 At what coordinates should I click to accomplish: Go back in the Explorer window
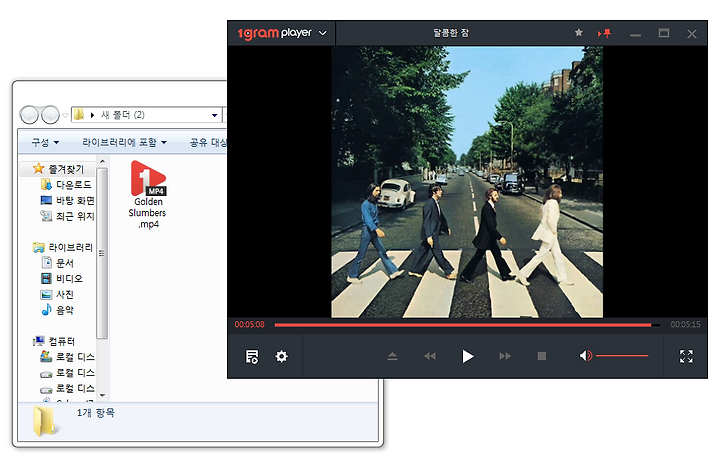[29, 115]
